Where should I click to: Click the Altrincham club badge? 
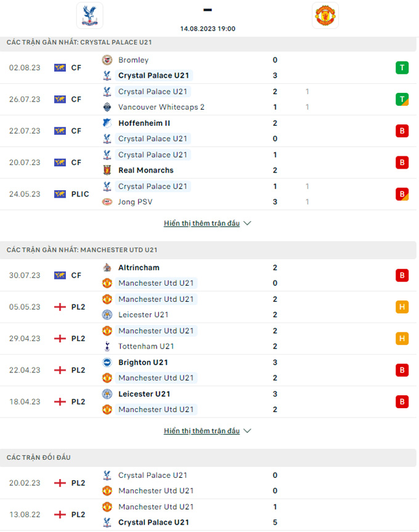click(108, 268)
